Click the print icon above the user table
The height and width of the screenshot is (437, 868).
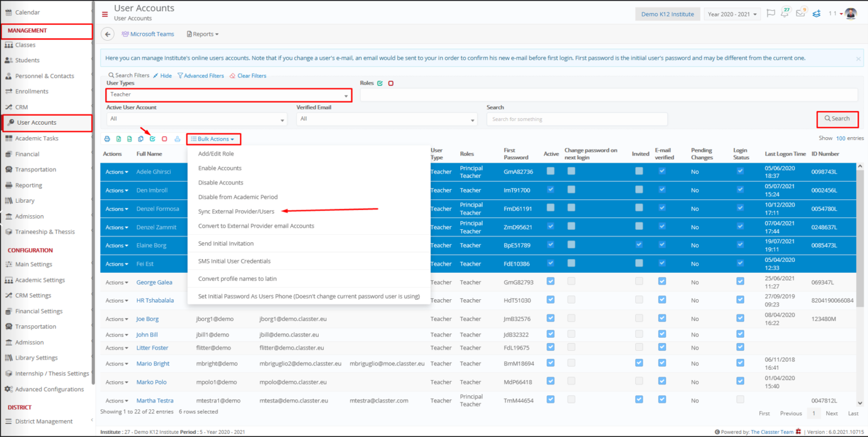pyautogui.click(x=107, y=138)
